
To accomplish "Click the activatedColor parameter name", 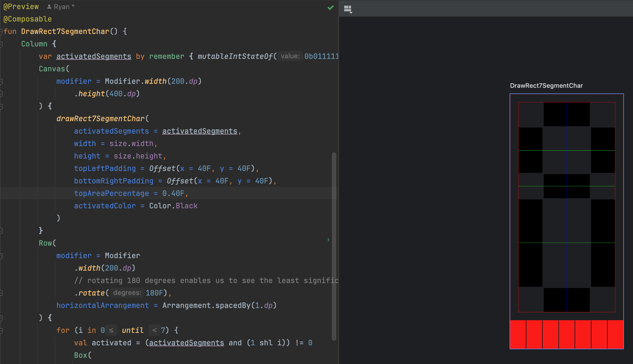I will (x=105, y=206).
